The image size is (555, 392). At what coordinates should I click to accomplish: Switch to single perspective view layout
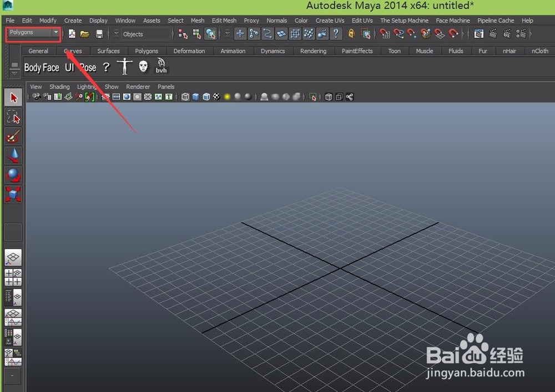pyautogui.click(x=13, y=257)
